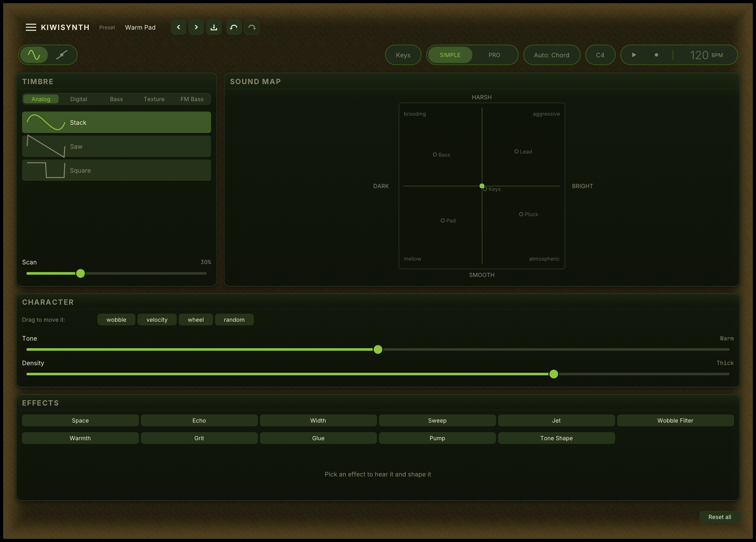Click the Density slider handle

tap(553, 374)
